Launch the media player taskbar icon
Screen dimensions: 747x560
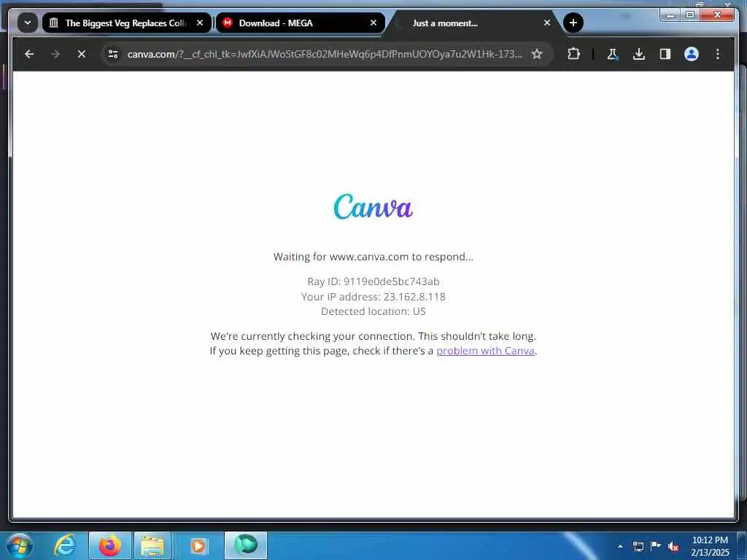198,545
